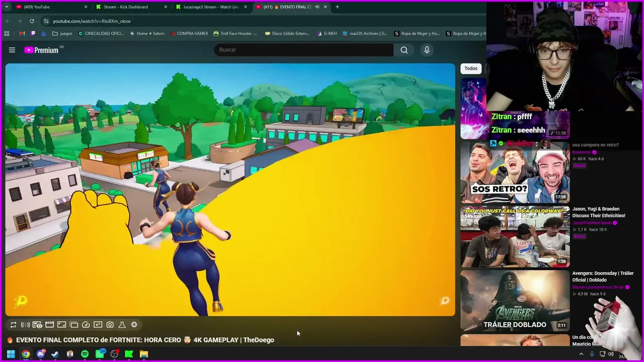644x362 pixels.
Task: Click the YouTube search magnifier button
Action: click(x=404, y=50)
